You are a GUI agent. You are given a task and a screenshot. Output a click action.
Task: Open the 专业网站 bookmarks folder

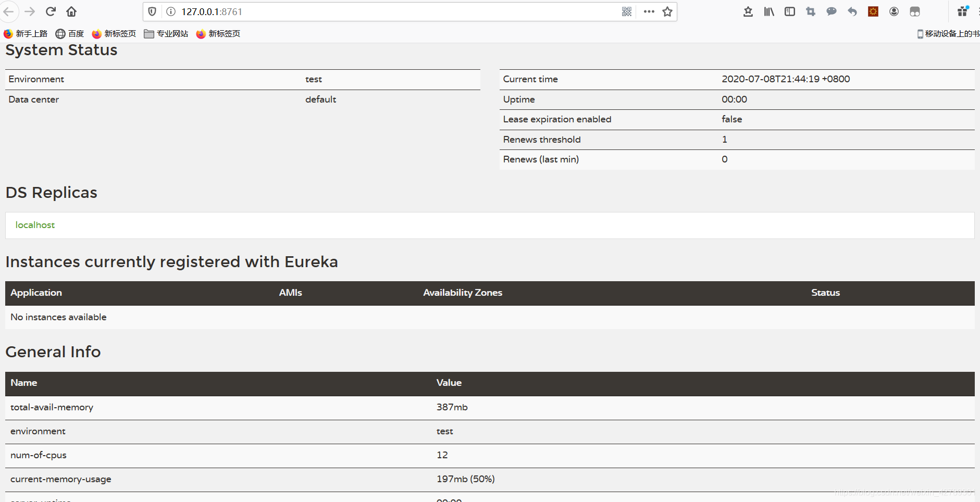pyautogui.click(x=166, y=34)
